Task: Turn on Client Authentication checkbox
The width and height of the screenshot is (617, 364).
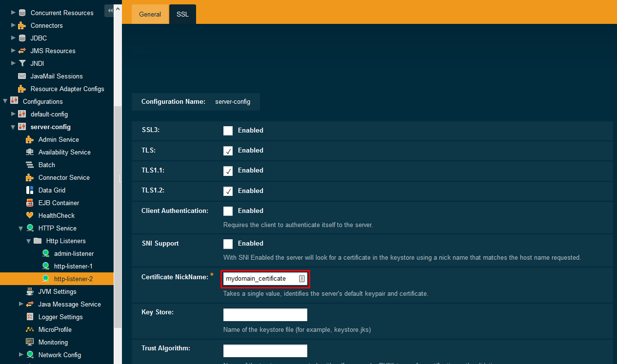Action: coord(228,211)
